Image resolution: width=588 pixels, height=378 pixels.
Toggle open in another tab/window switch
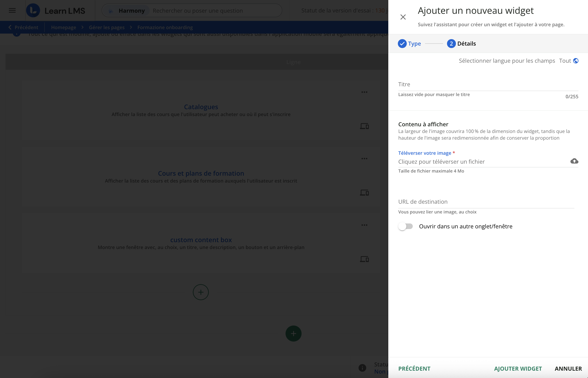(x=405, y=226)
